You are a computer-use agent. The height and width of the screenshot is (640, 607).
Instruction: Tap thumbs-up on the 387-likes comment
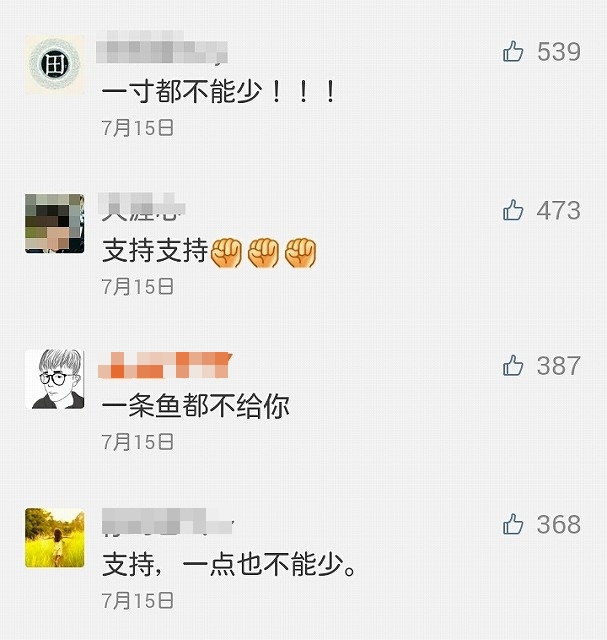(513, 365)
